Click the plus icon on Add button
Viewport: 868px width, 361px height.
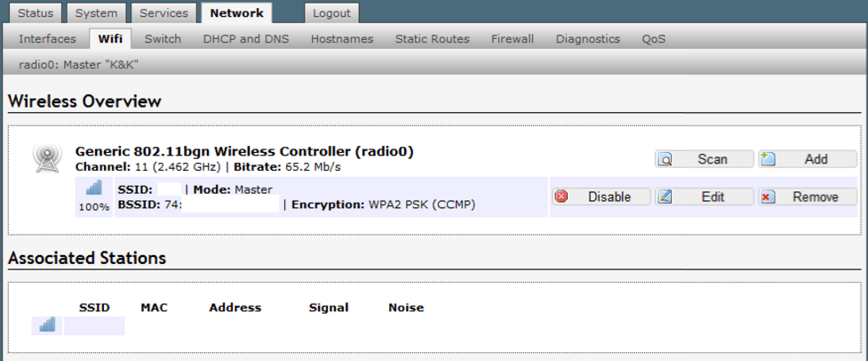tap(768, 160)
